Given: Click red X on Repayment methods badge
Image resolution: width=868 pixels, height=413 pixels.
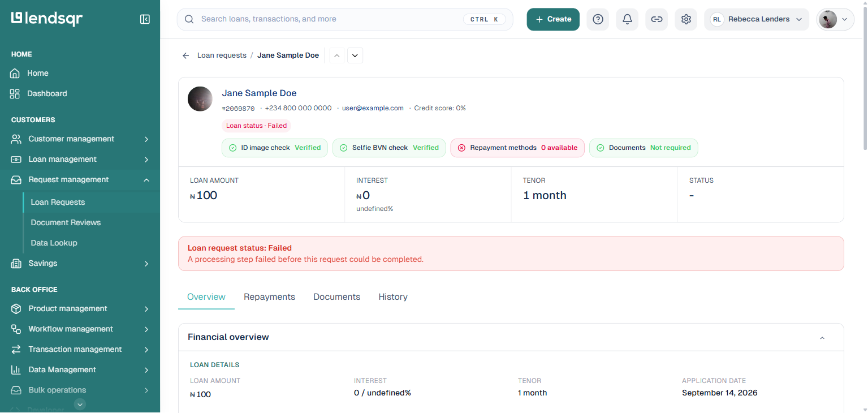Looking at the screenshot, I should pos(461,148).
